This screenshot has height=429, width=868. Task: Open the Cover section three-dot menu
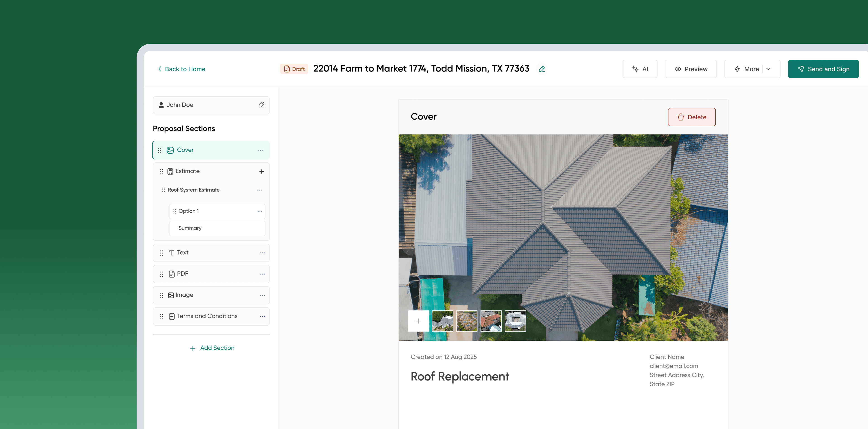pyautogui.click(x=261, y=150)
